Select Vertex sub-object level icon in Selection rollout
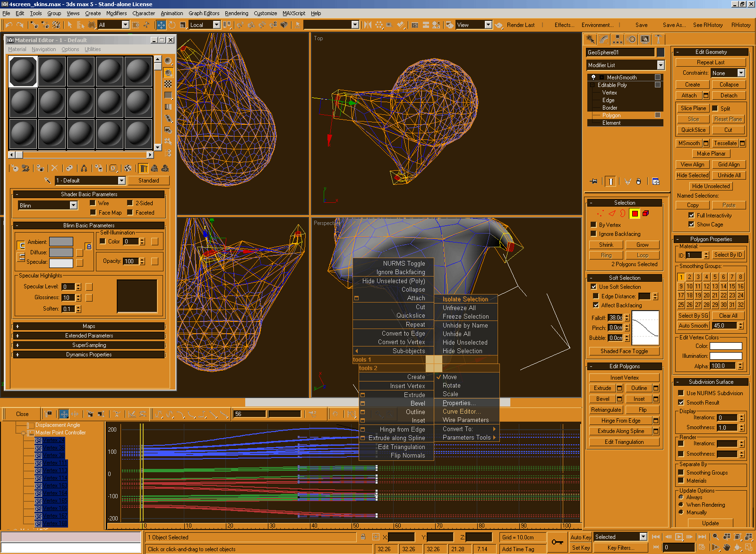The image size is (756, 554). click(x=600, y=213)
